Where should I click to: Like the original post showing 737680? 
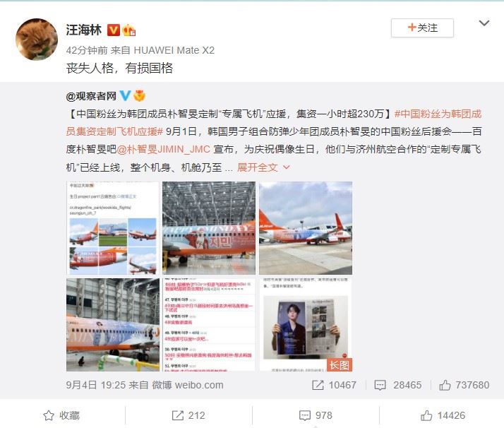pyautogui.click(x=464, y=385)
